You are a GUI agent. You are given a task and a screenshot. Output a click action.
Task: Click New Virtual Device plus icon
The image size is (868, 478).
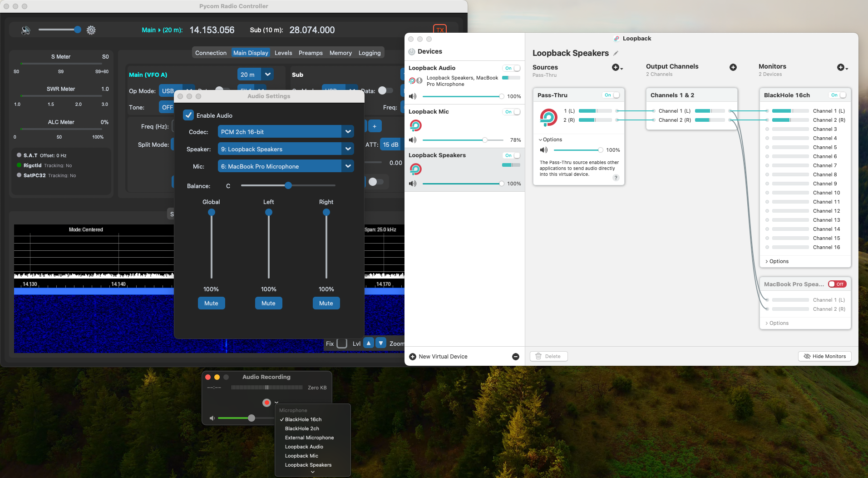click(413, 357)
